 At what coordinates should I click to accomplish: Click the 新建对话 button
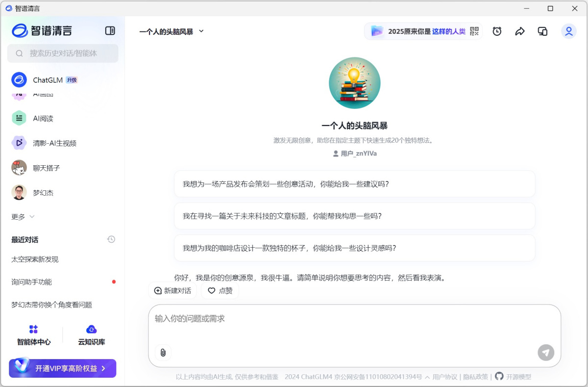172,290
